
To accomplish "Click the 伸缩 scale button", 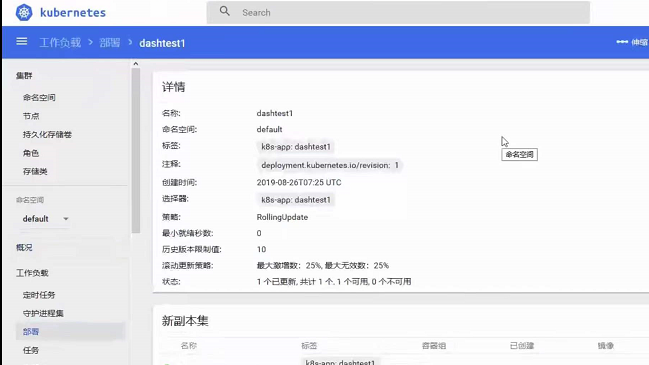I will [632, 42].
